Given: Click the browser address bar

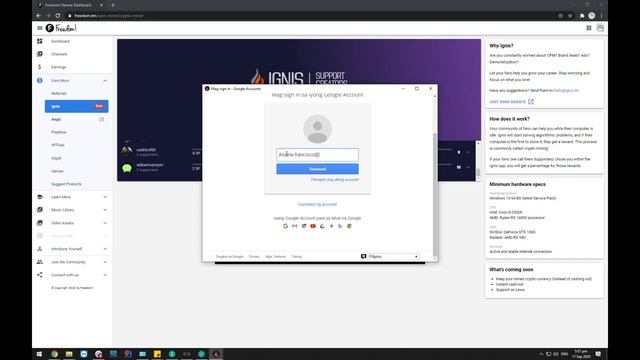Looking at the screenshot, I should point(310,16).
